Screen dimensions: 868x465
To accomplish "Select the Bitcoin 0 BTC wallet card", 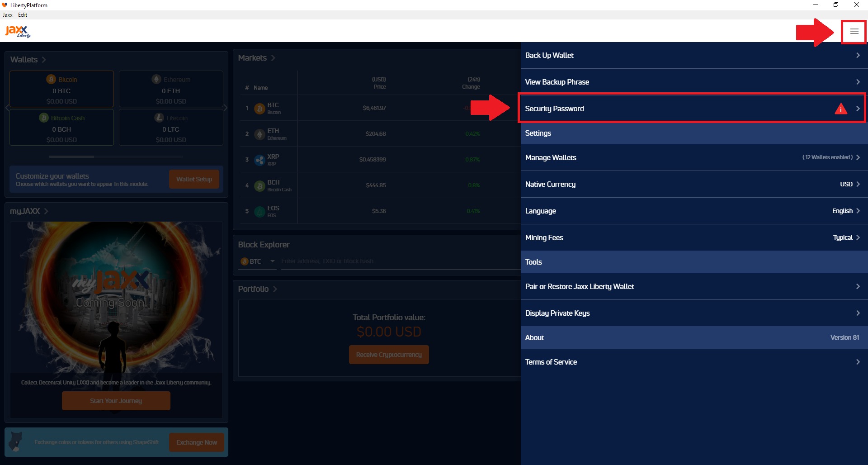I will [61, 89].
